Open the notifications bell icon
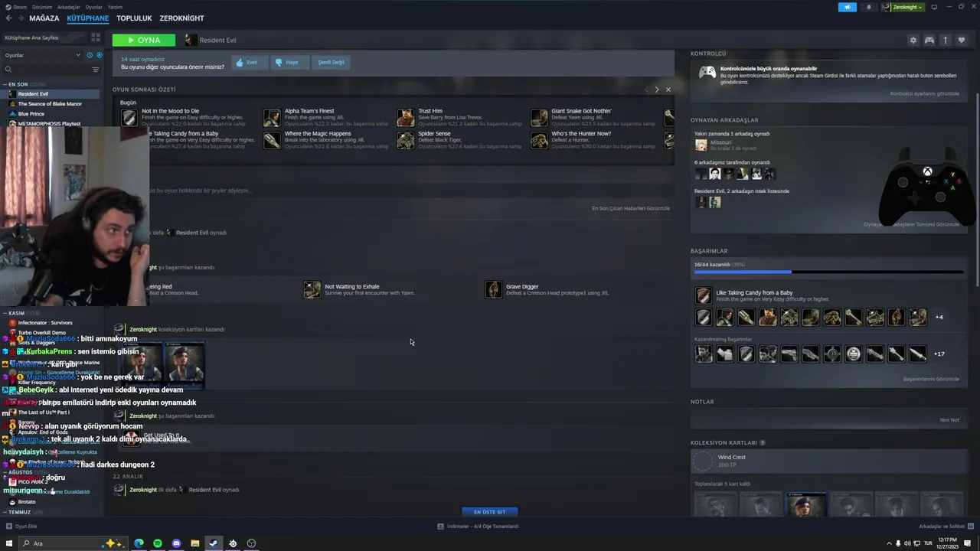Screen dimensions: 980x551 click(868, 7)
